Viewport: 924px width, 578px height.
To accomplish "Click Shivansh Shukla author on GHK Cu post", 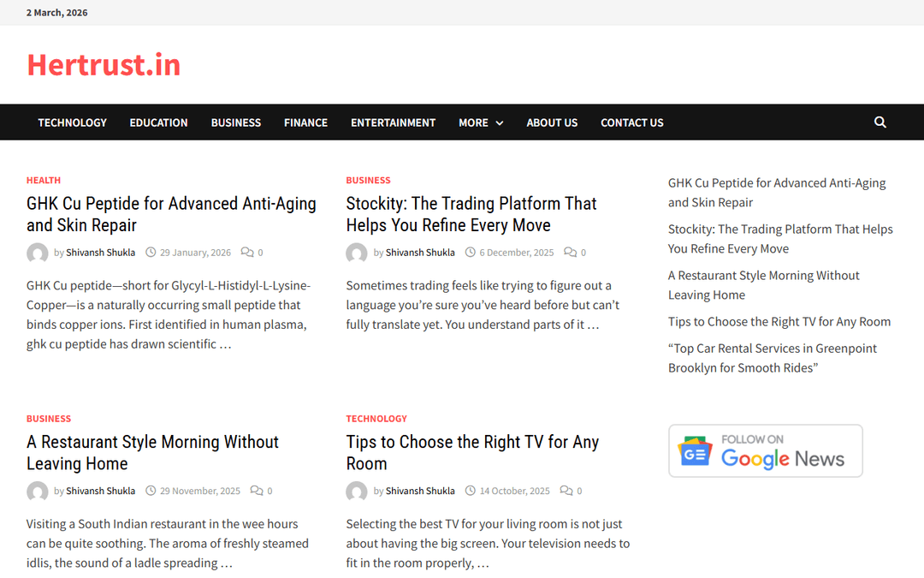I will (101, 253).
